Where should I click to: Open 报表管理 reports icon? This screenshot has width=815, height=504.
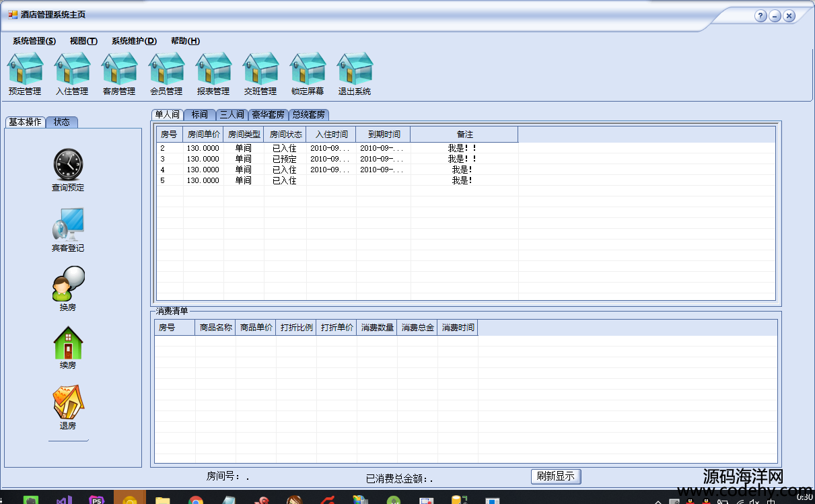coord(213,69)
